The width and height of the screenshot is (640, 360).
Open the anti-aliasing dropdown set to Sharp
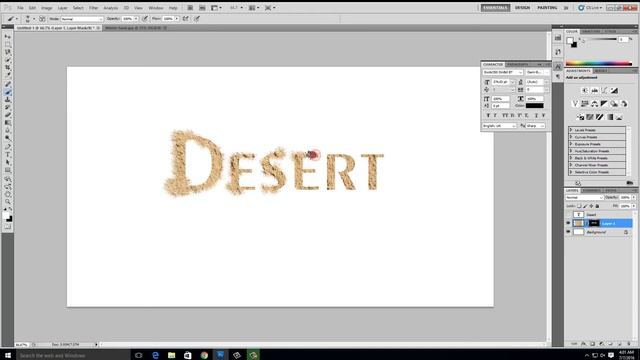[535, 126]
